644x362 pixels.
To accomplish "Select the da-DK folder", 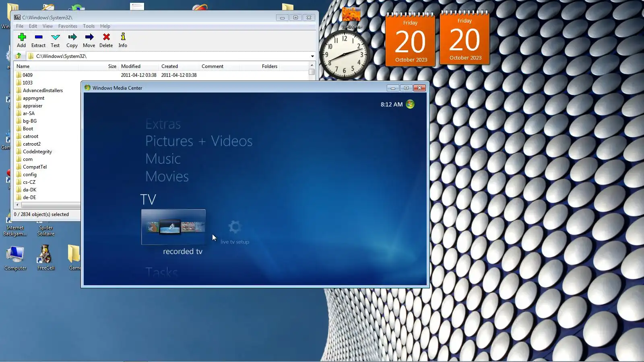I will click(29, 190).
